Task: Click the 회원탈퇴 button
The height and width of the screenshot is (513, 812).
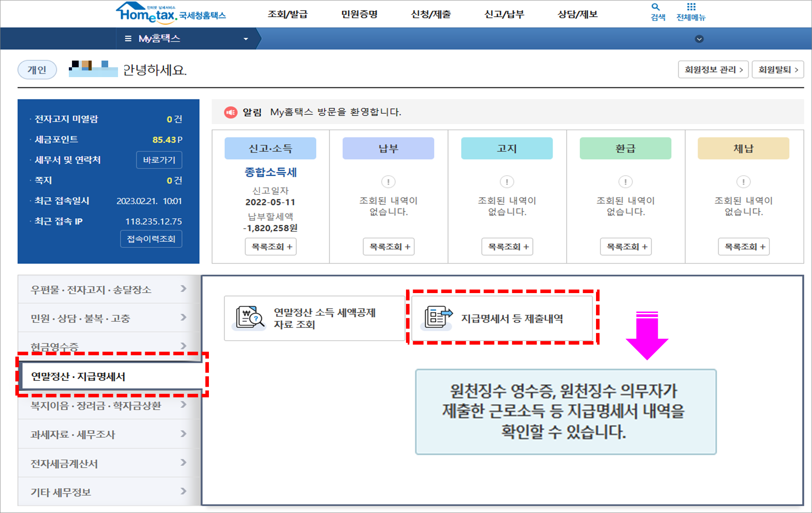Action: [x=777, y=69]
